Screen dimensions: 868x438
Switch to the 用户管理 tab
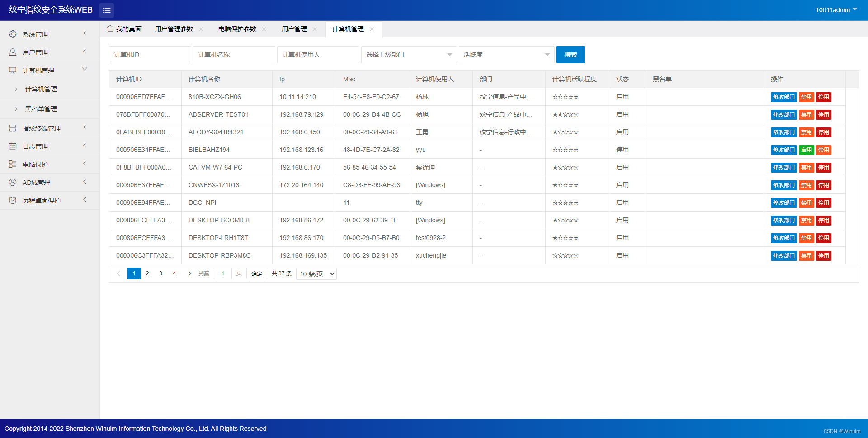click(x=294, y=29)
